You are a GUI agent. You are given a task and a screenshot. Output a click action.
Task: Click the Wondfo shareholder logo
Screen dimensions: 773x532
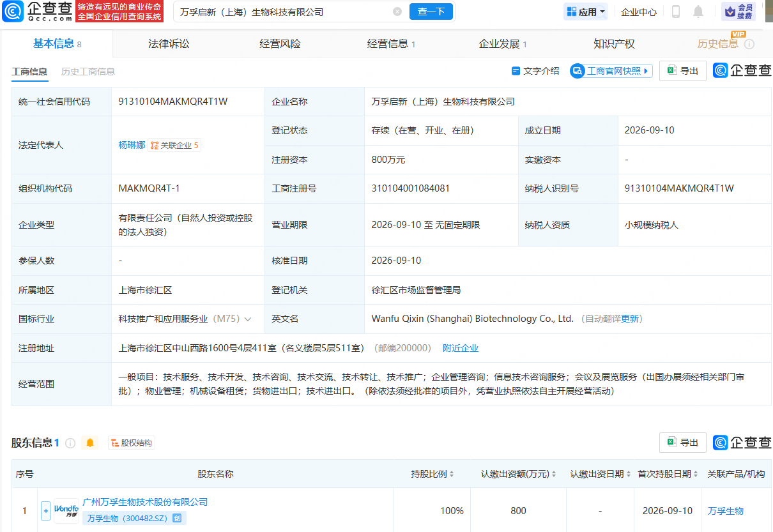coord(66,511)
